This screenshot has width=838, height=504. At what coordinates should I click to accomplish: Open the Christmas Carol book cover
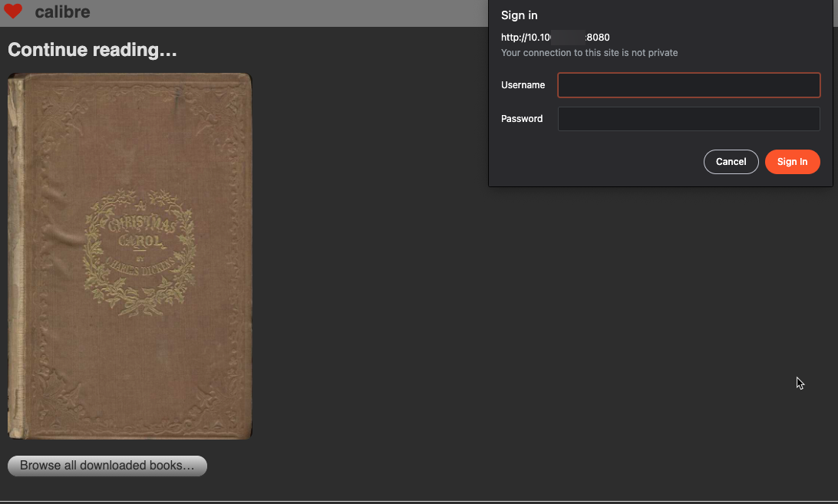(130, 256)
